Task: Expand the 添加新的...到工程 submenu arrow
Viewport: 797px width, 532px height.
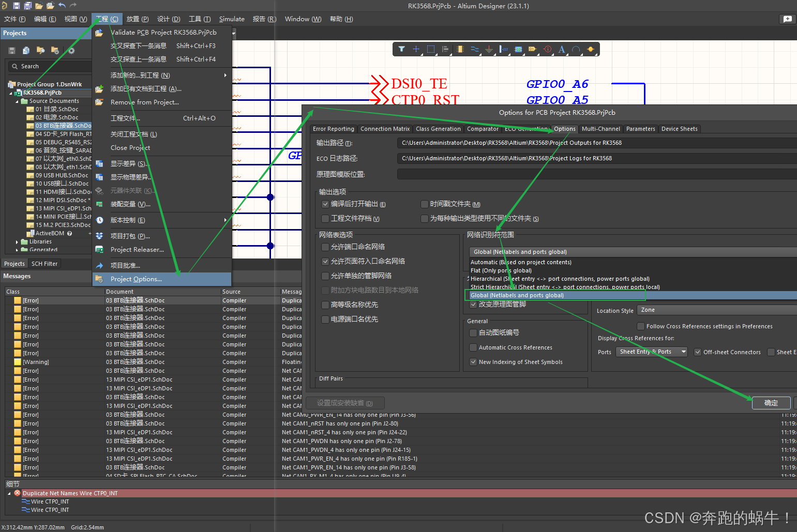Action: (225, 75)
